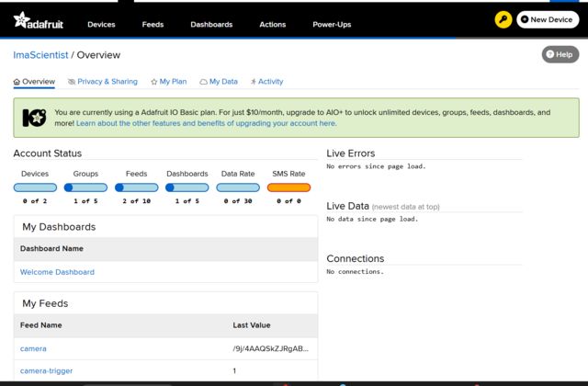
Task: Click the orange SMS Rate bar
Action: click(288, 187)
